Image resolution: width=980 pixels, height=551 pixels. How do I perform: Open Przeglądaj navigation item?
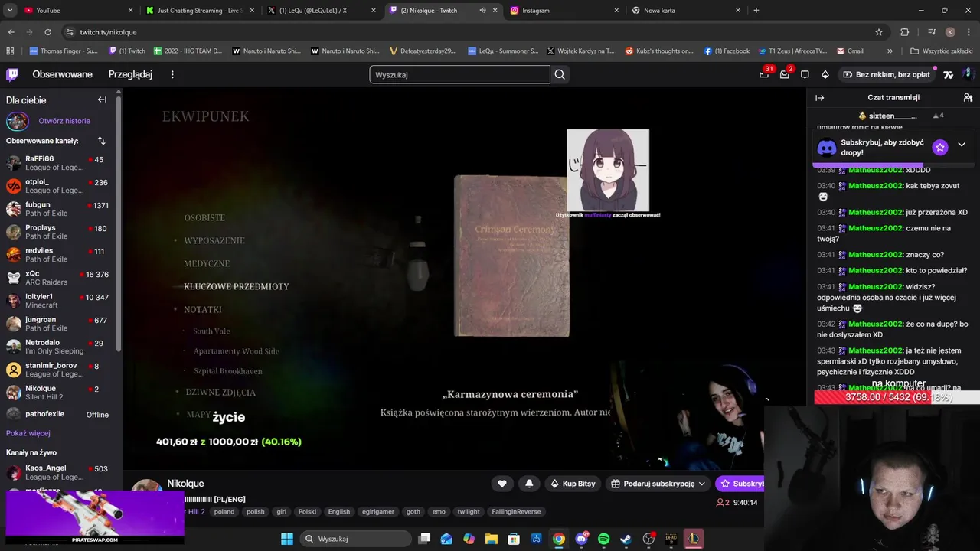[x=130, y=74]
